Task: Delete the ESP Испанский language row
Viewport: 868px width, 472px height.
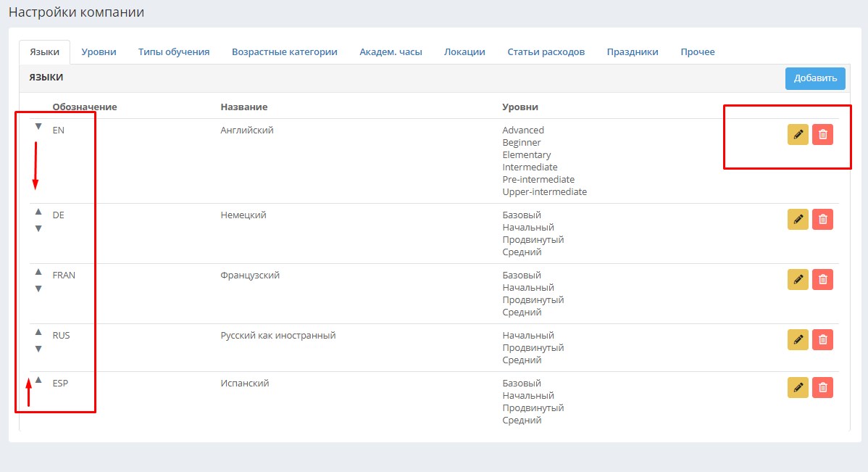Action: (822, 388)
